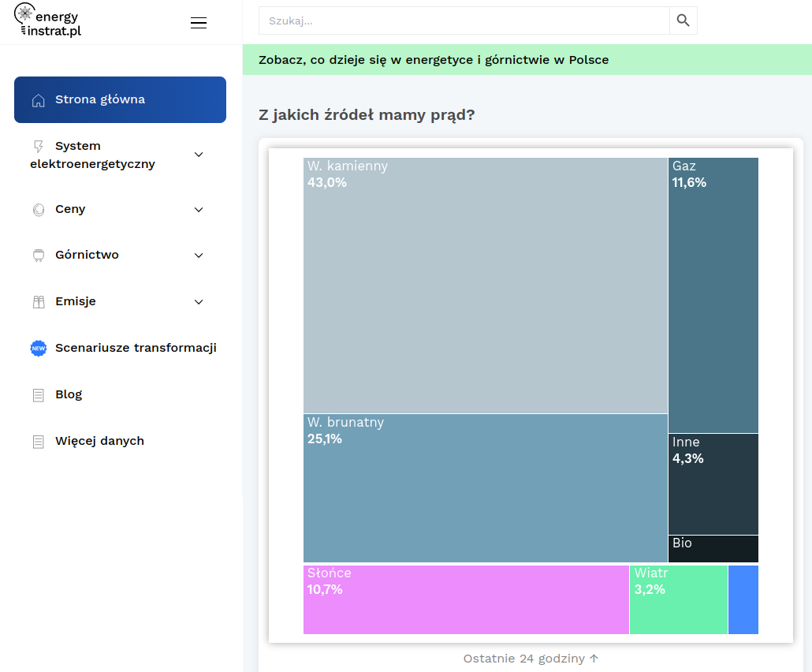Click the lightning icon beside System elektroenergetyczny
This screenshot has width=812, height=672.
(x=39, y=146)
